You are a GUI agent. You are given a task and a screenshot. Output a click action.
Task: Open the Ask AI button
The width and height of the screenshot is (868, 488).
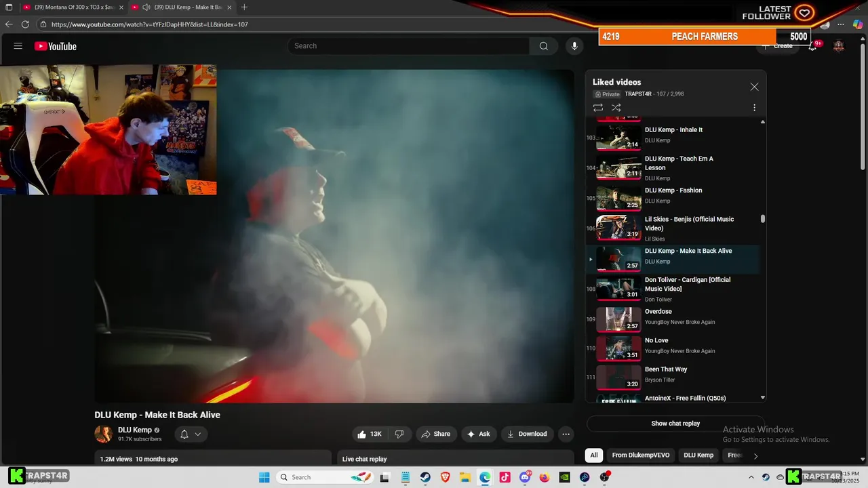pyautogui.click(x=479, y=434)
